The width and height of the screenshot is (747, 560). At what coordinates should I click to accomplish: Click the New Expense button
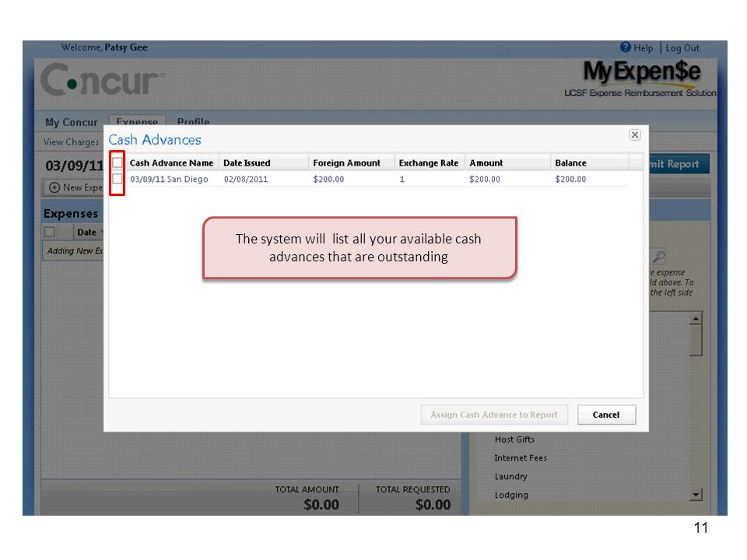(x=74, y=187)
